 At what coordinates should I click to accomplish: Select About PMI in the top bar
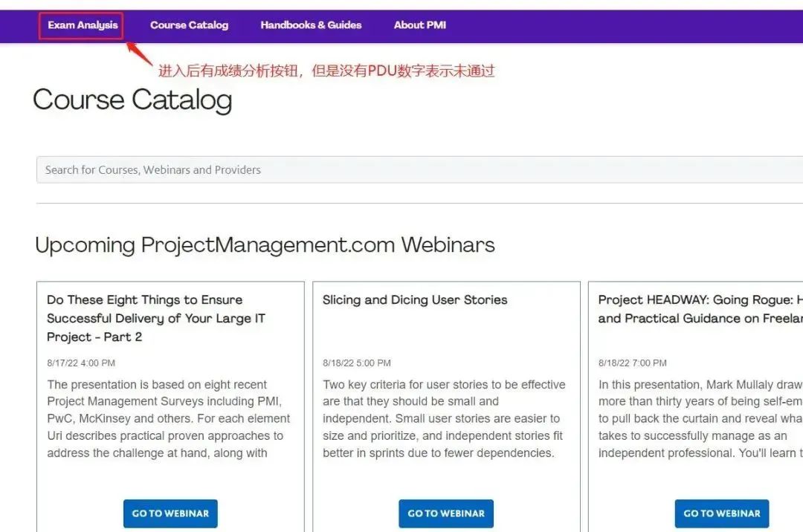[x=419, y=25]
